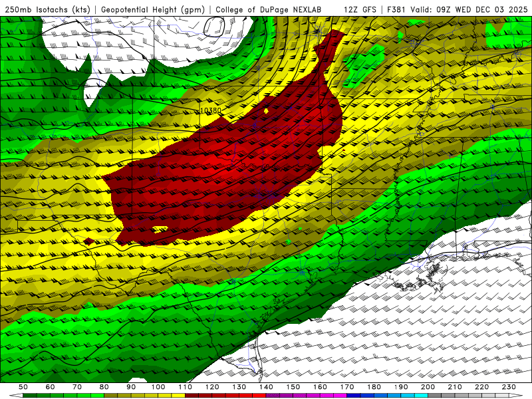Click the '160' value on the isotach scale
Screen dimensions: 532x399
tap(320, 387)
